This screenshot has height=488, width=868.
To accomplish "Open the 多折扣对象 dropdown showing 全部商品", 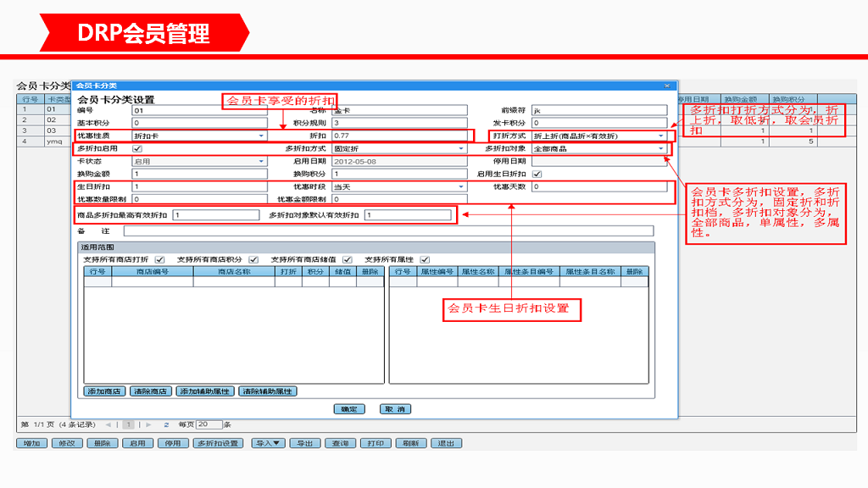I will 663,148.
